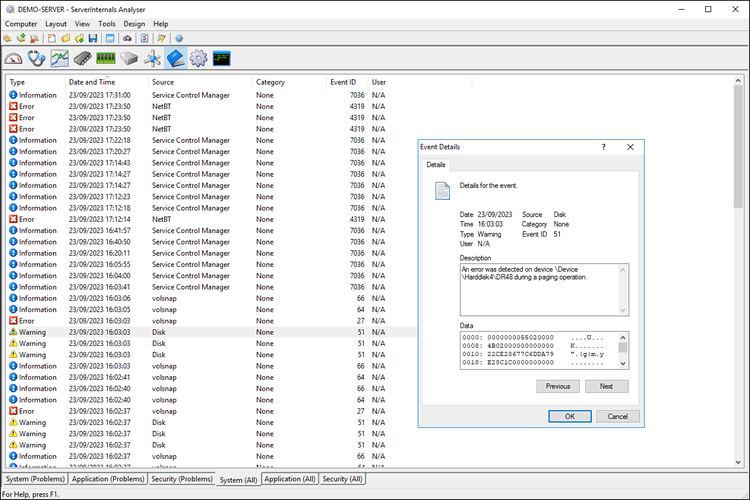Open the Tools menu
The width and height of the screenshot is (750, 500).
coord(107,24)
